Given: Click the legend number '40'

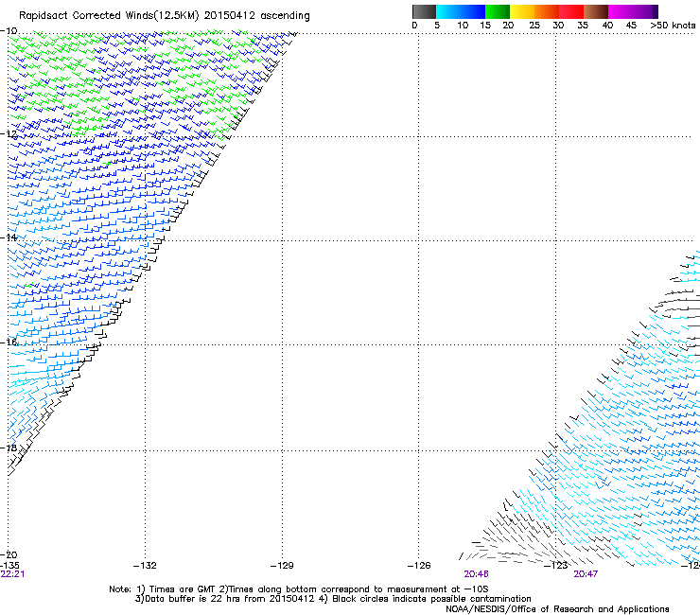Looking at the screenshot, I should click(x=607, y=26).
